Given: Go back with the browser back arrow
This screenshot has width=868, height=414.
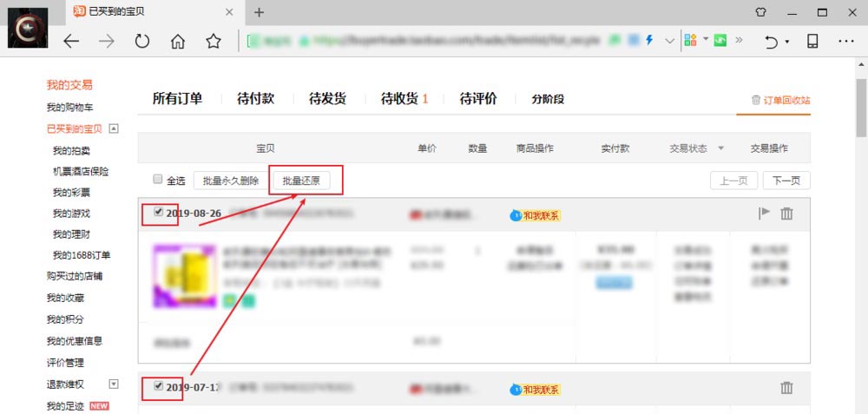Looking at the screenshot, I should tap(71, 41).
